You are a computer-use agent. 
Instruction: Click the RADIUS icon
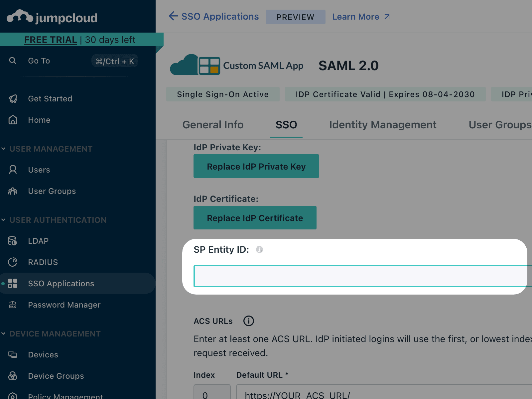tap(13, 262)
